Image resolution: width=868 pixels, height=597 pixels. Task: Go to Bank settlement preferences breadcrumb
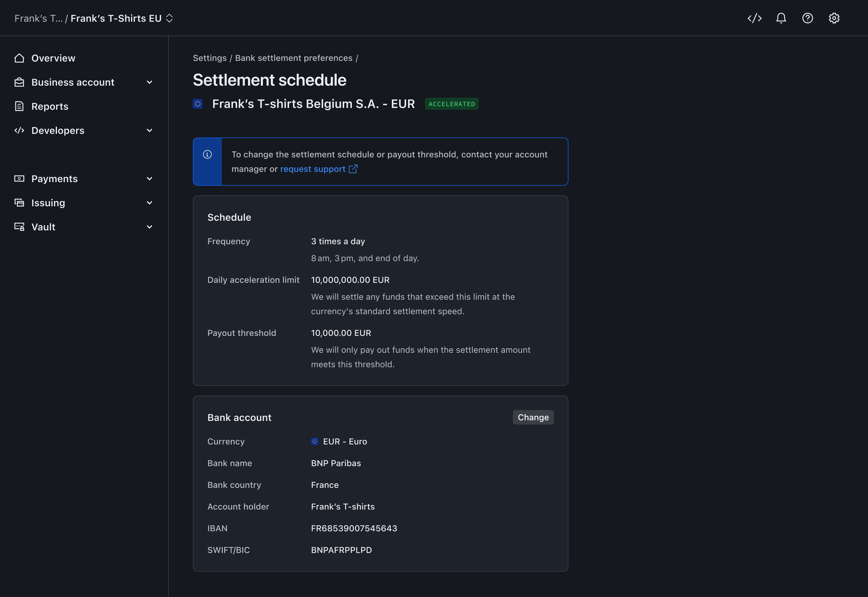tap(294, 58)
